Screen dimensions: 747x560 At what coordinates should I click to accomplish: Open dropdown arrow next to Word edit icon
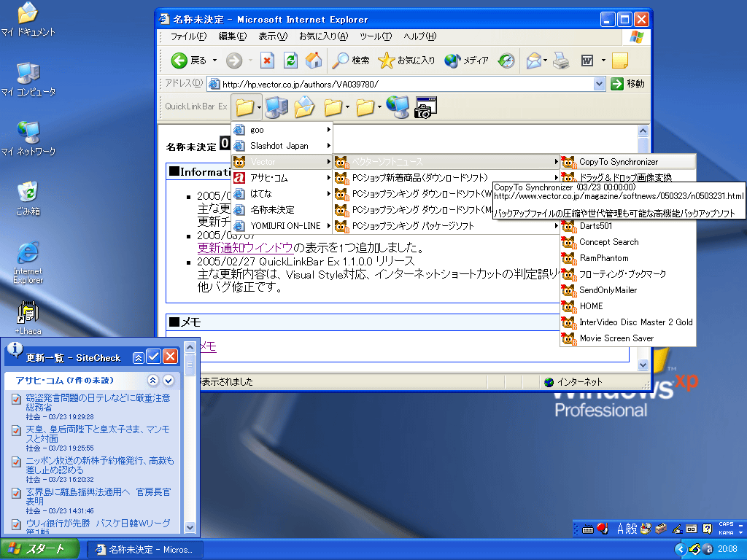pyautogui.click(x=603, y=61)
